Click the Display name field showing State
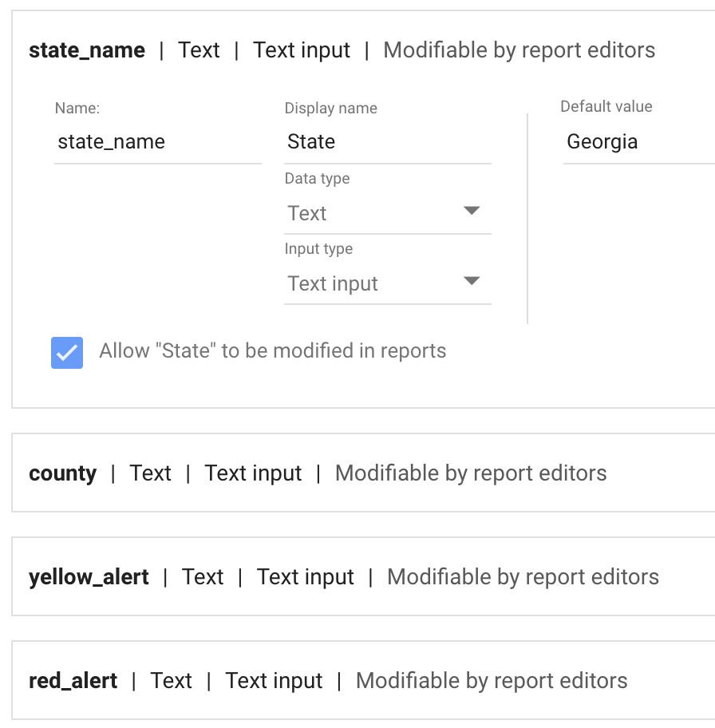The width and height of the screenshot is (715, 728). pyautogui.click(x=387, y=143)
